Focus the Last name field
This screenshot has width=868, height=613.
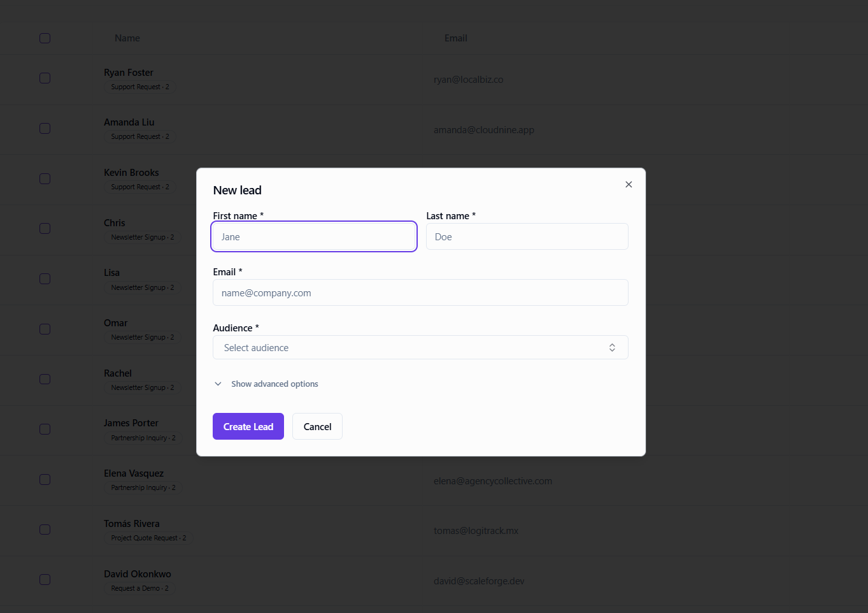[527, 236]
